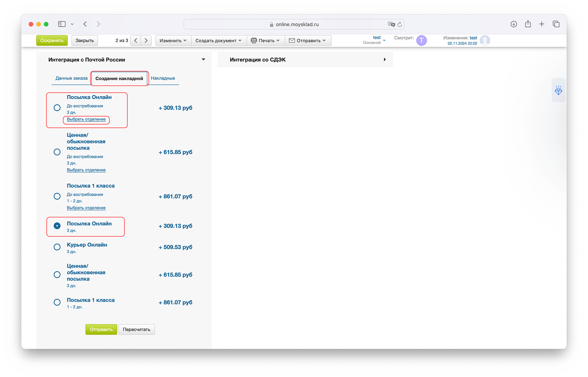Screen dimensions: 588x377
Task: Click Выбрать отделение under first Посылка Онлайн
Action: [86, 119]
